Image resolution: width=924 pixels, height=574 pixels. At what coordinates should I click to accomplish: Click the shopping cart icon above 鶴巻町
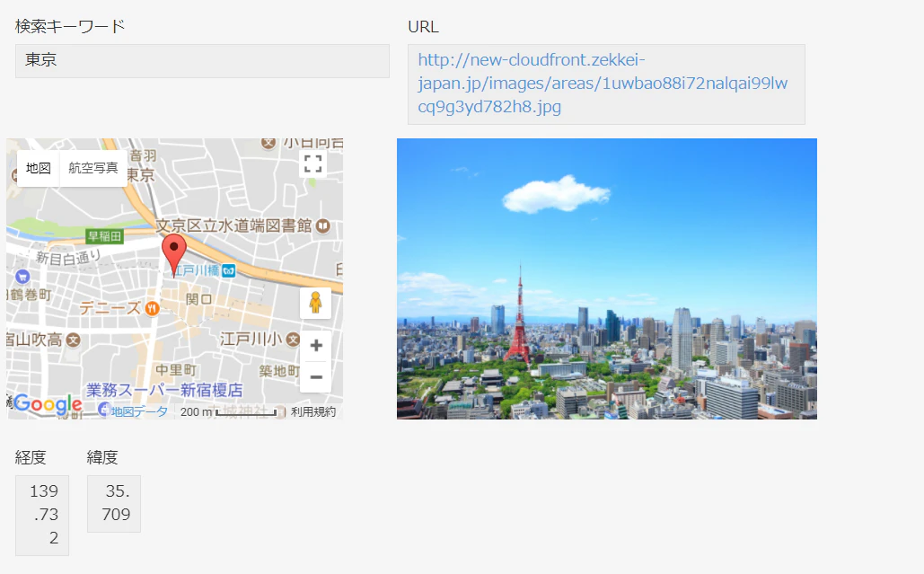tap(22, 276)
